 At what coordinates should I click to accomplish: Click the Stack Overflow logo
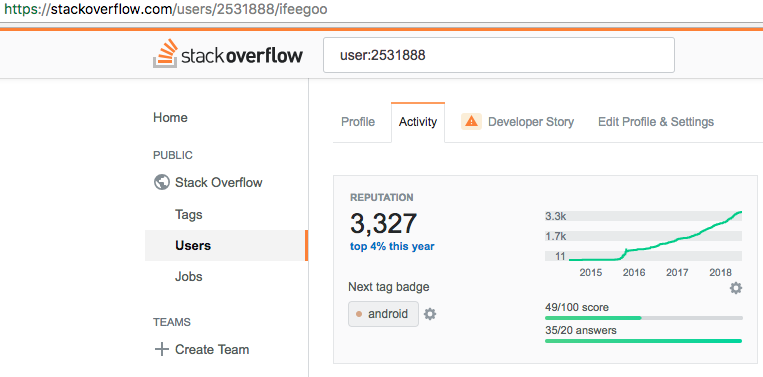[228, 54]
